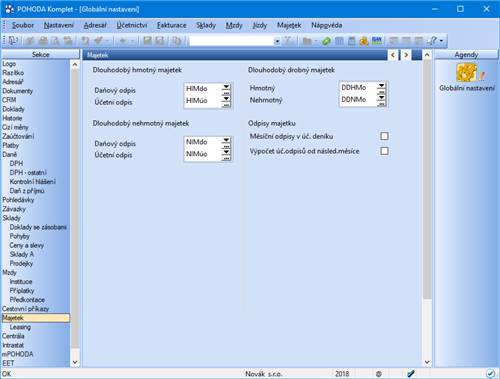The width and height of the screenshot is (500, 379).
Task: Open the HIMúo field dropdown arrow
Action: 226,99
